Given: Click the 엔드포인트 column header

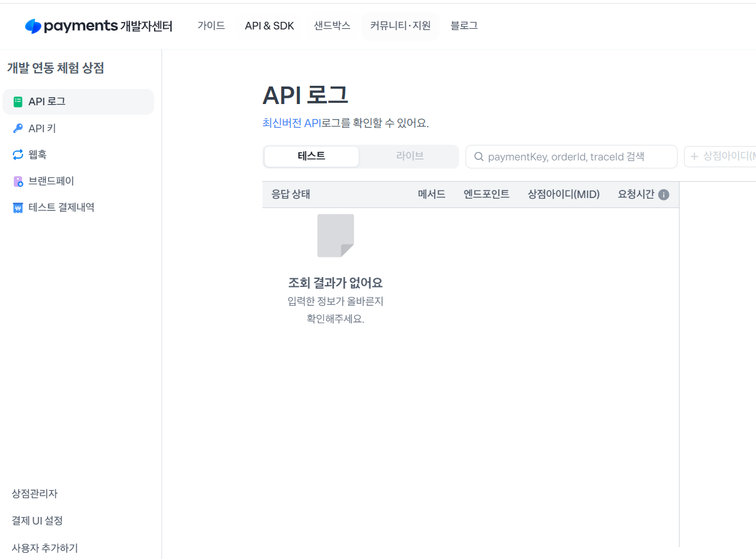Looking at the screenshot, I should click(x=487, y=194).
